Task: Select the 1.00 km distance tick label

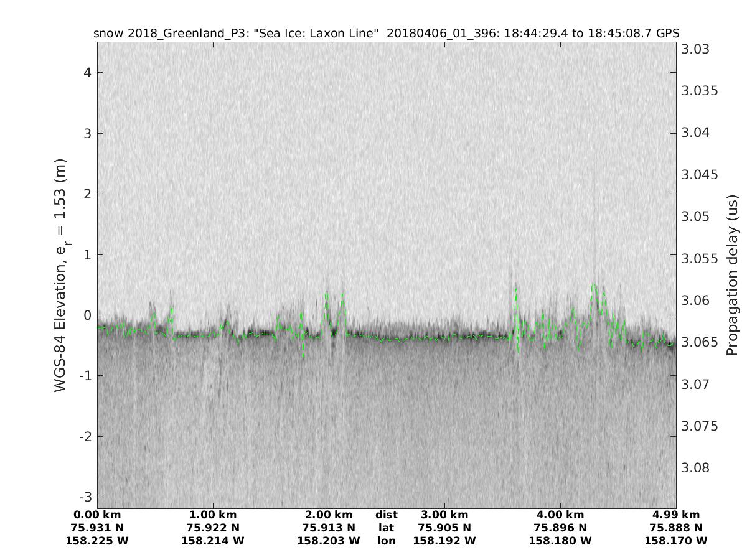Action: pos(213,515)
